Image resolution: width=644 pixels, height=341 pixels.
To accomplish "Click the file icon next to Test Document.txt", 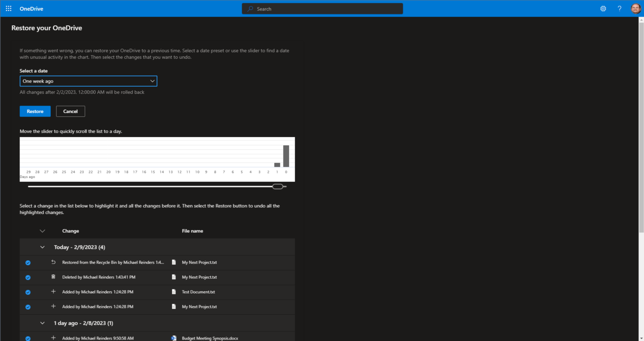I will [x=174, y=292].
